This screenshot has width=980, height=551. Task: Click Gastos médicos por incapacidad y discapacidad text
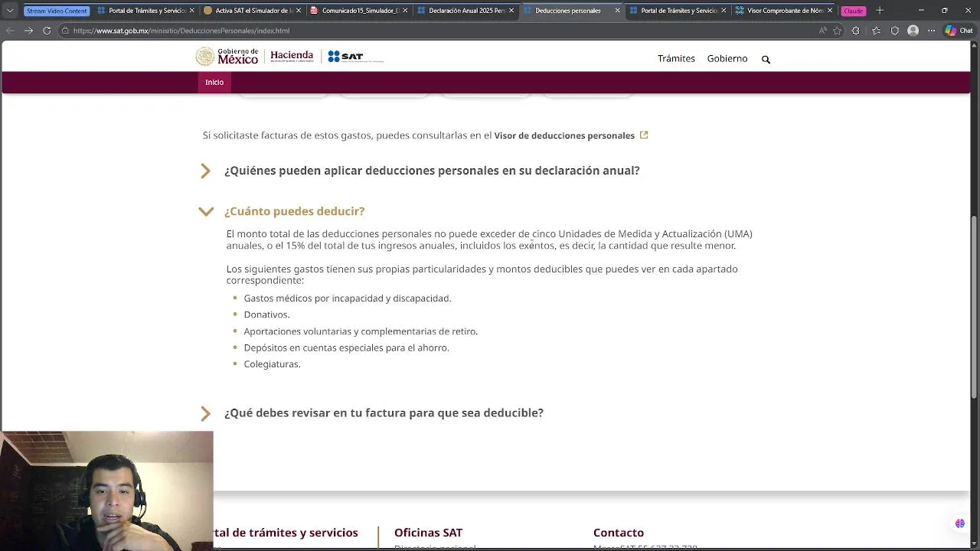[x=348, y=298]
